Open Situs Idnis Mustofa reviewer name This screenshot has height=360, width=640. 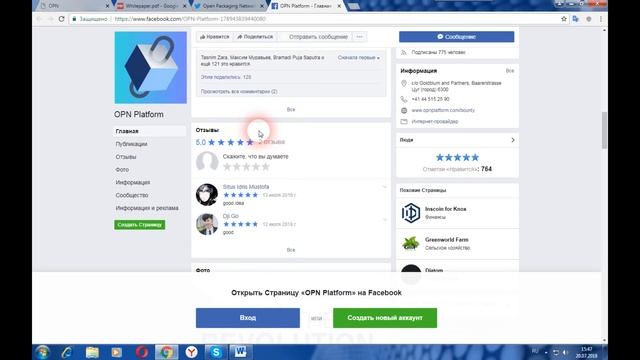pyautogui.click(x=246, y=187)
